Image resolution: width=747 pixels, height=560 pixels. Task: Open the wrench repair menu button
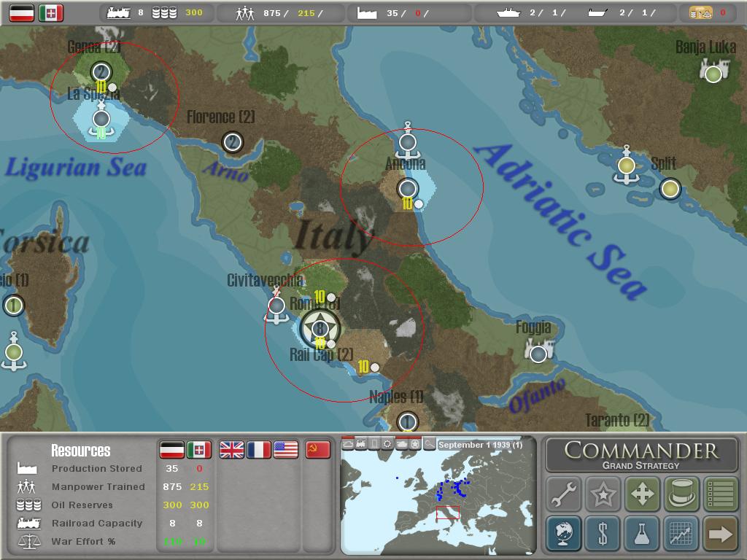pyautogui.click(x=564, y=494)
